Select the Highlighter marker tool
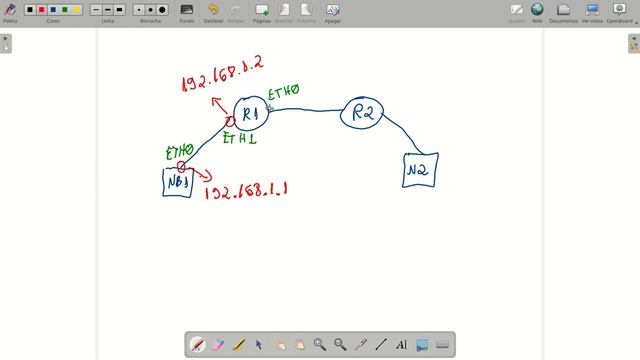This screenshot has height=360, width=640. (238, 344)
